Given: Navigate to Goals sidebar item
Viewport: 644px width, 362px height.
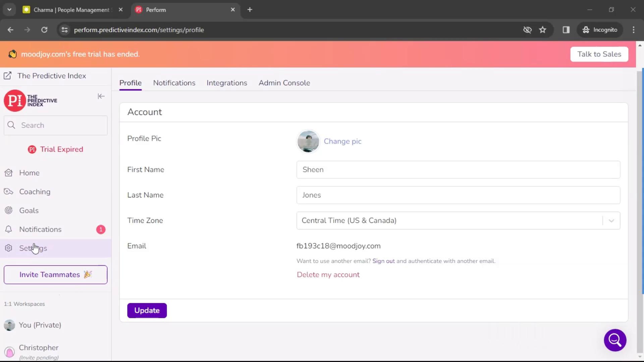Looking at the screenshot, I should [x=29, y=210].
